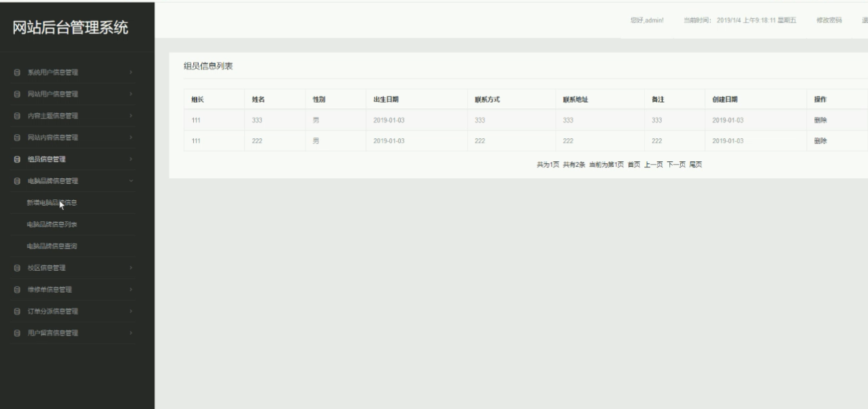The width and height of the screenshot is (868, 409).
Task: Expand the 系统用户信息管理 chevron arrow
Action: [131, 72]
